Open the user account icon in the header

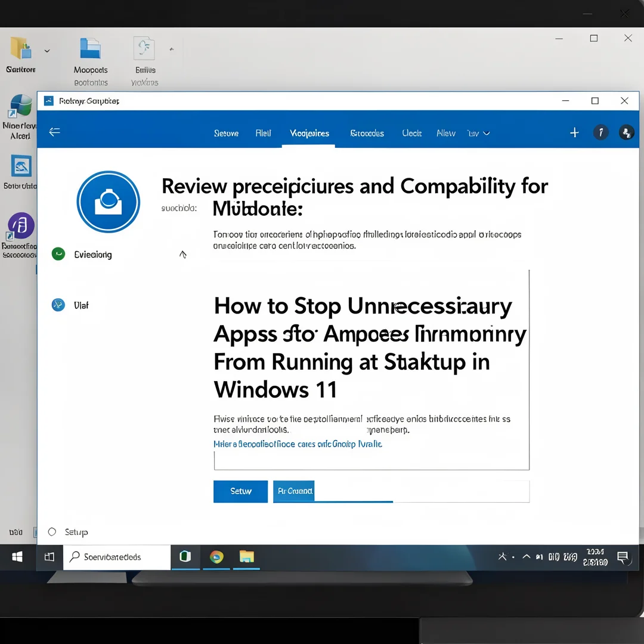626,132
